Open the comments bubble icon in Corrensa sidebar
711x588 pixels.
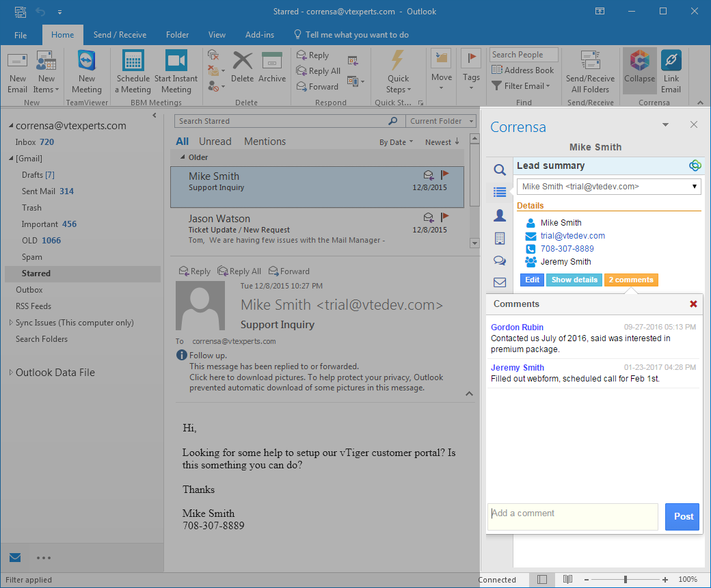click(500, 260)
